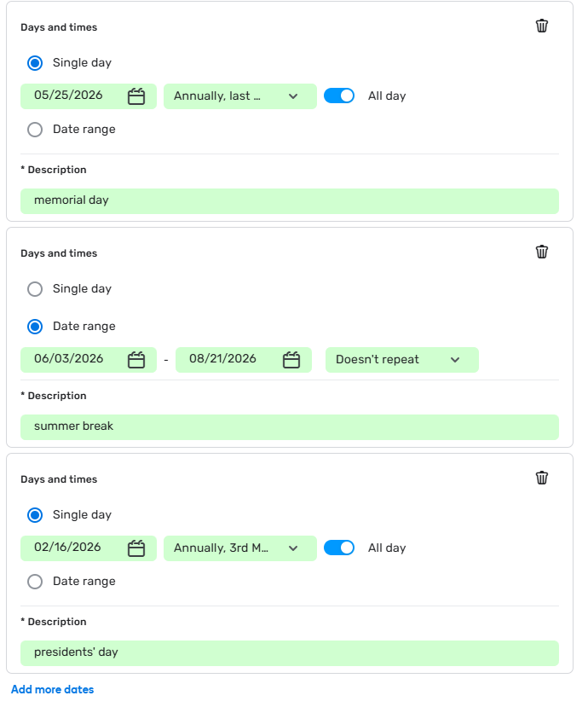Click the 'summer break' description field
This screenshot has width=588, height=713.
coord(290,426)
